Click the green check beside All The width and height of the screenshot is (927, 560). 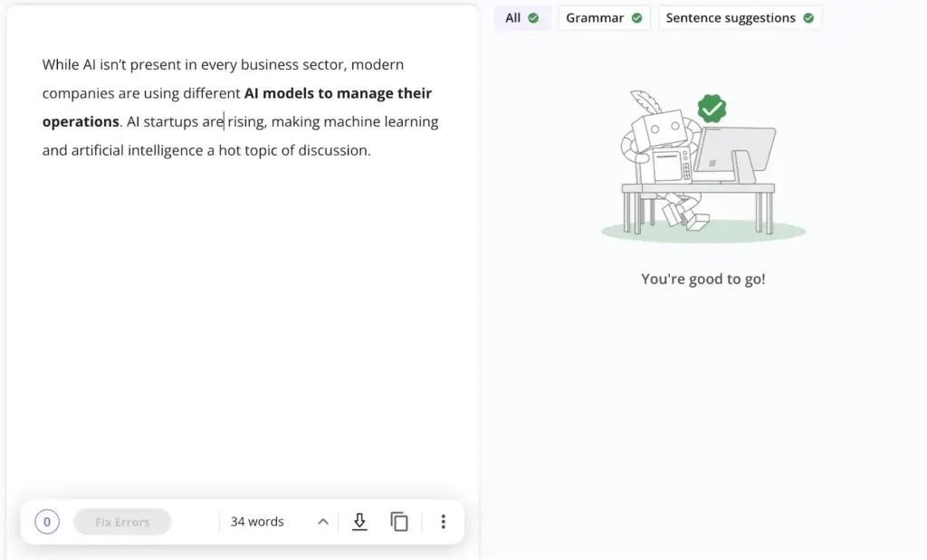coord(533,18)
